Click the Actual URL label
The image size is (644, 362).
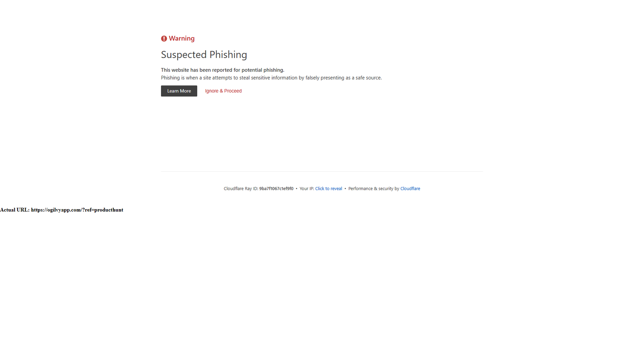(x=15, y=210)
